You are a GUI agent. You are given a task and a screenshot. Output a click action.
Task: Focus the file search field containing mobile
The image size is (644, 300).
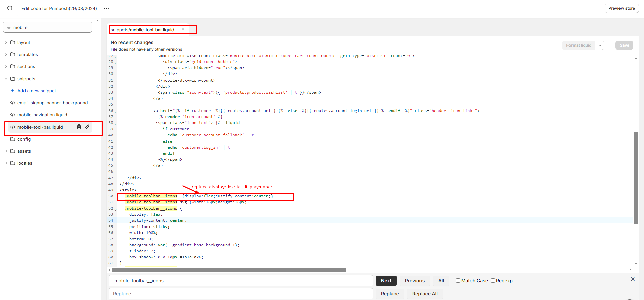[x=47, y=27]
